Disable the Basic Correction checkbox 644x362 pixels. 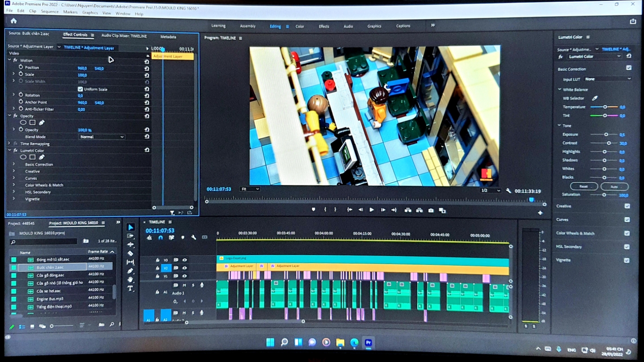pos(629,68)
